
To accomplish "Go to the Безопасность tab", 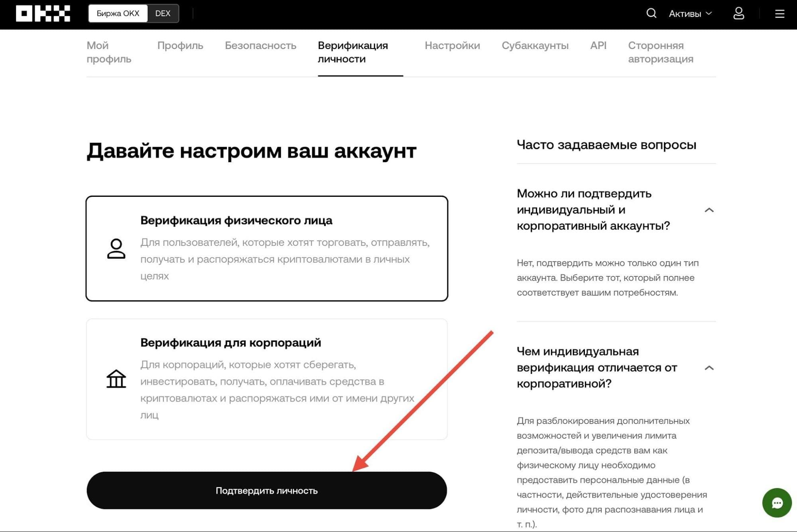I will 260,45.
